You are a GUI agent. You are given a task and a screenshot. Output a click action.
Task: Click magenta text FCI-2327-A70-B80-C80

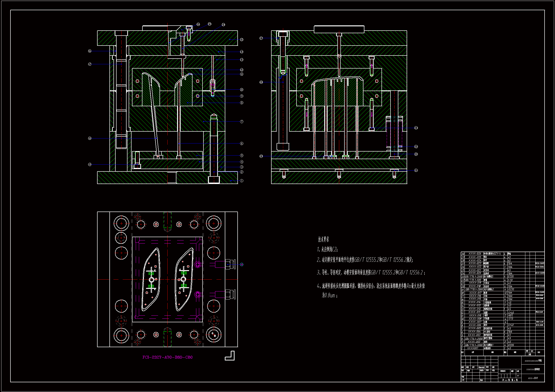167,357
